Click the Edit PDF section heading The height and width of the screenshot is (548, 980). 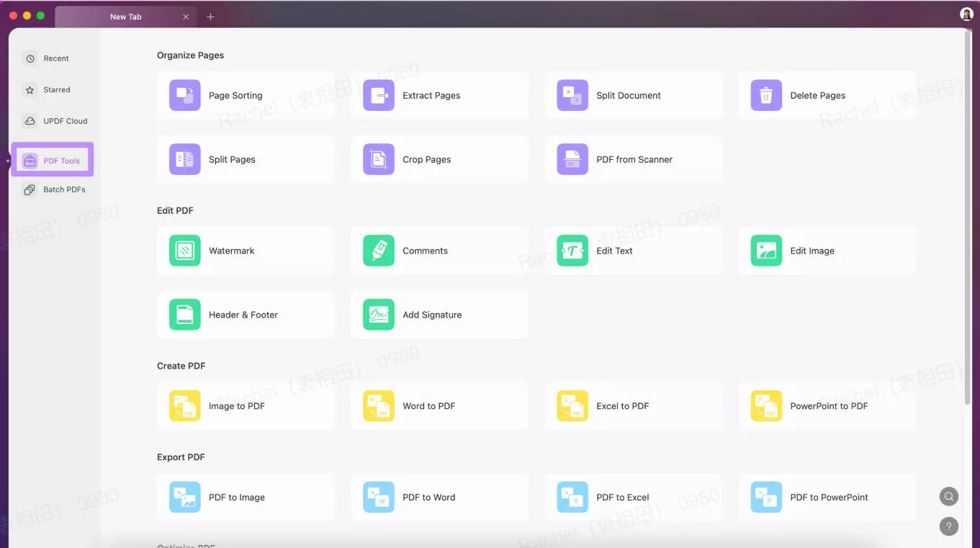[x=175, y=211]
